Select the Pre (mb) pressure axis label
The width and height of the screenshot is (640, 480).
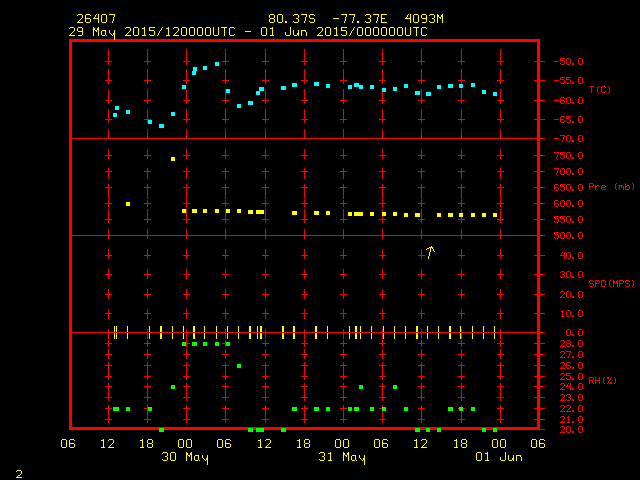[611, 187]
